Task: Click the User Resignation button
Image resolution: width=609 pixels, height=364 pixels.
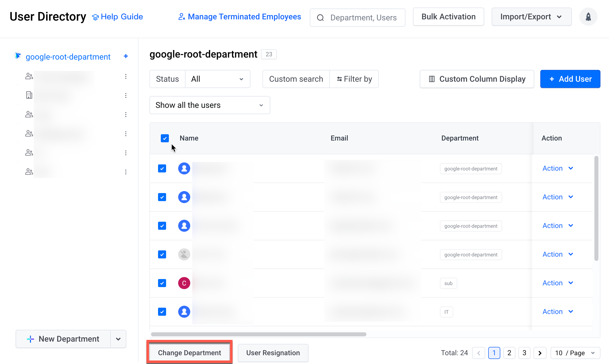Action: [x=273, y=353]
